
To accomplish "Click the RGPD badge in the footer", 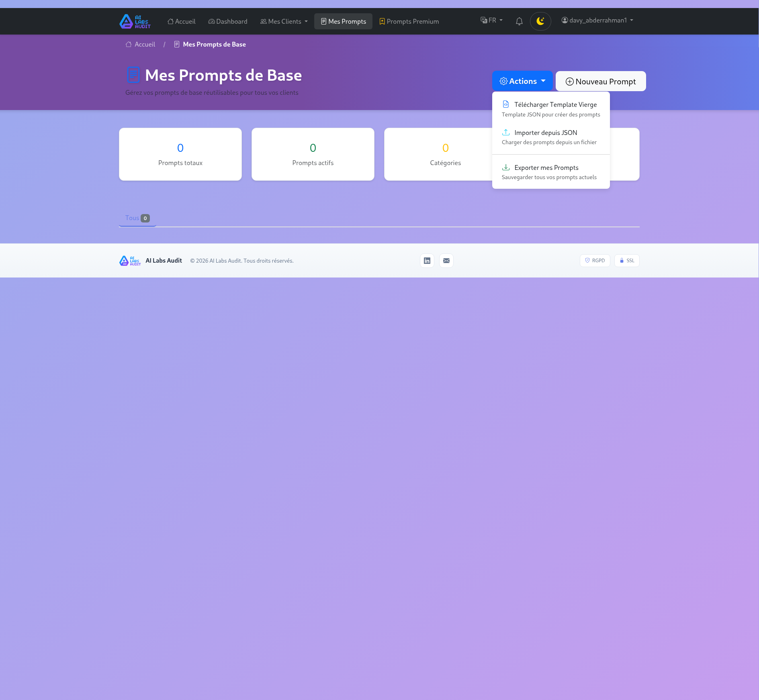I will tap(595, 260).
